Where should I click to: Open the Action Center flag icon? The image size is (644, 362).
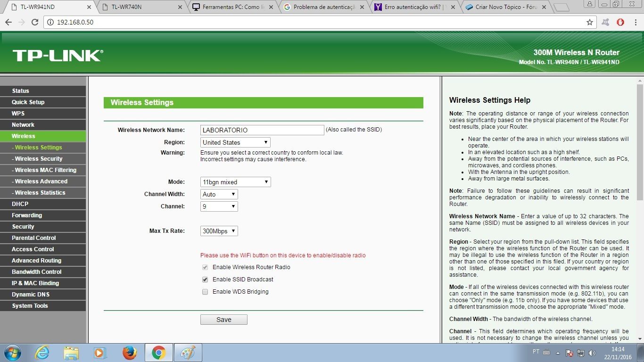[570, 353]
